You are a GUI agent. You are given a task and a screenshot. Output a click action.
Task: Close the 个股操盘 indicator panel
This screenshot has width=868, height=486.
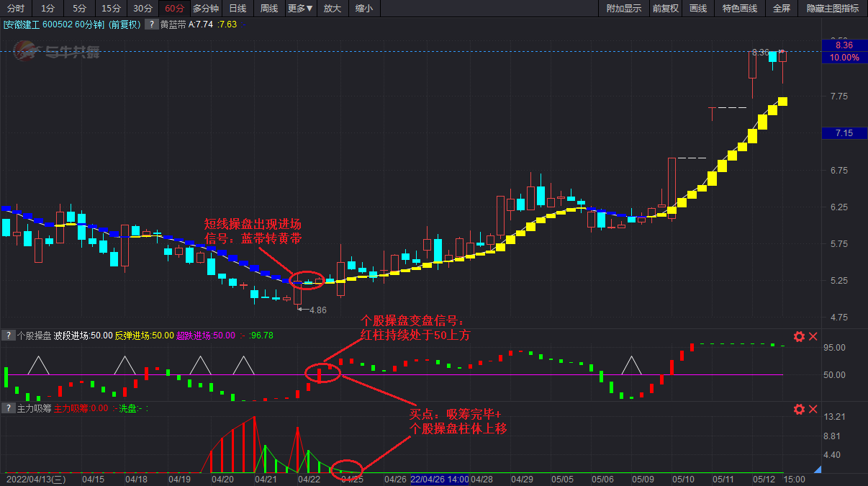tap(813, 336)
